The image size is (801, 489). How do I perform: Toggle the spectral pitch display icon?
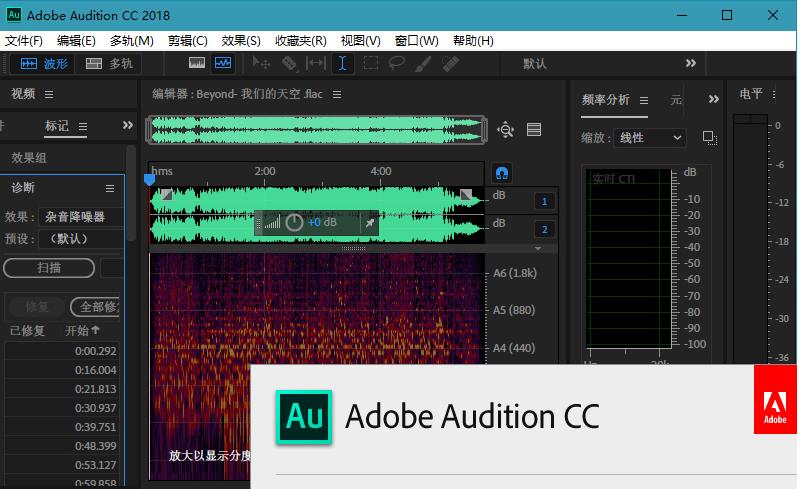coord(223,63)
